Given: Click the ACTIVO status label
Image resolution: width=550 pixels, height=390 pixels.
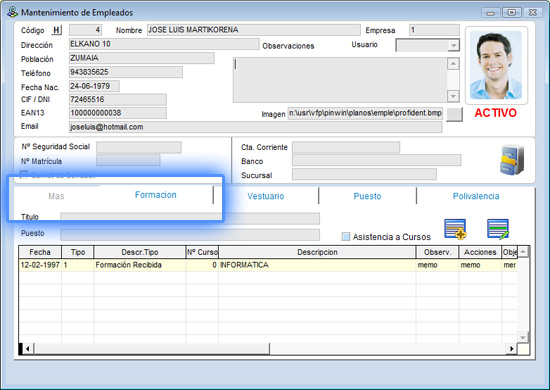Looking at the screenshot, I should (495, 113).
